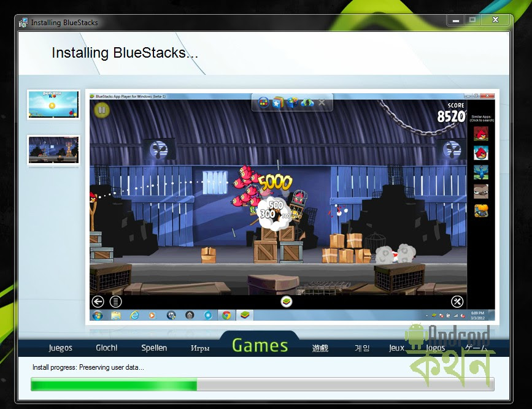Click the BlueStacks home logo in the bottom bar
Image resolution: width=532 pixels, height=409 pixels.
(x=287, y=302)
